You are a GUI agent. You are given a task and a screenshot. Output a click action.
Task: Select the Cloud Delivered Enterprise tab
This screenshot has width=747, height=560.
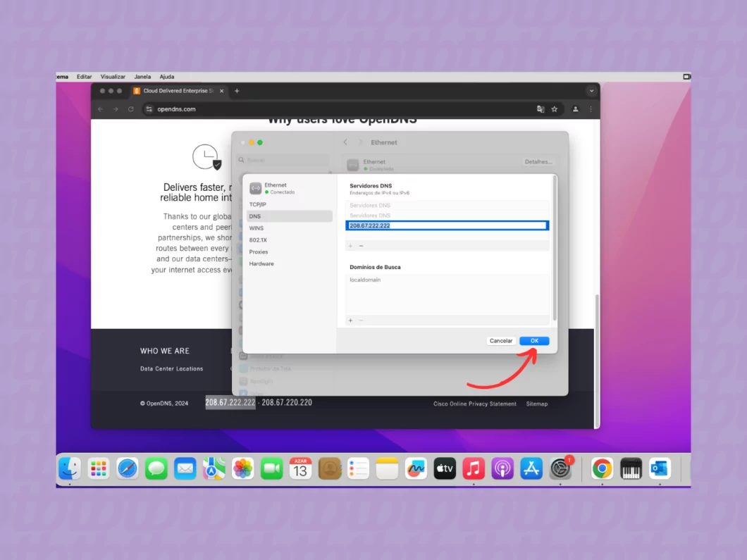(178, 91)
